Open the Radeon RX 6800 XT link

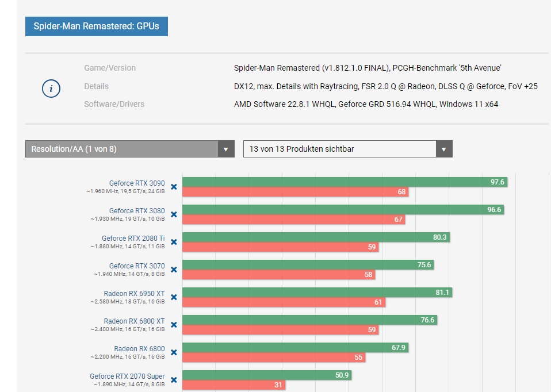(x=134, y=321)
